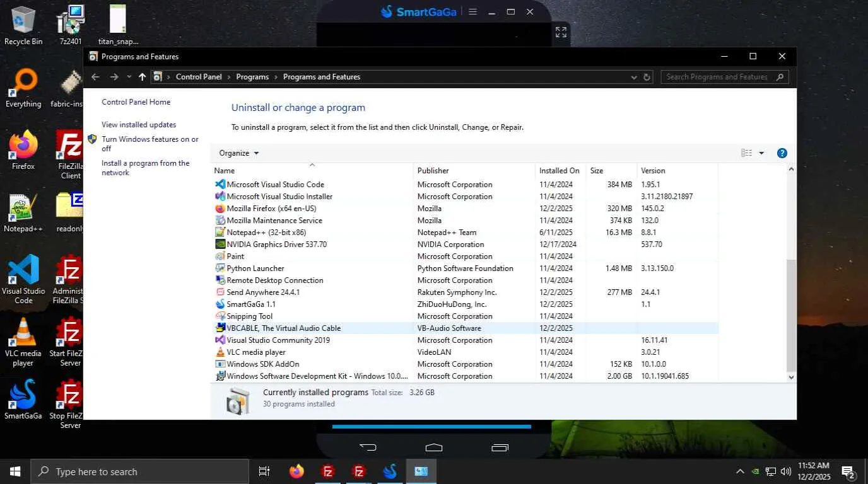Select the Start FileZilla Server desktop shortcut
The height and width of the screenshot is (484, 868).
tap(70, 342)
